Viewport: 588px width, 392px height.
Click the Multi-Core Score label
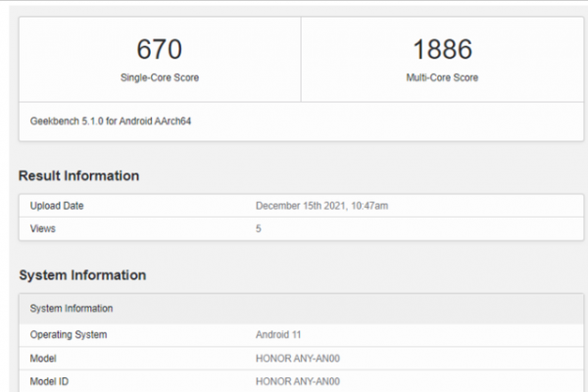442,76
